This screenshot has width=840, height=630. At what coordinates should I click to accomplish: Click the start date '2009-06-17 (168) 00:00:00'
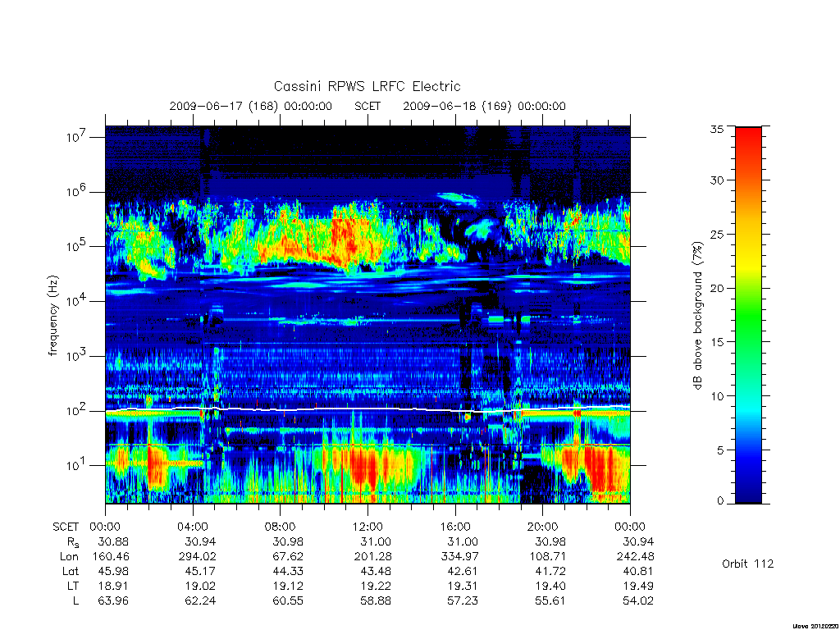[x=251, y=106]
